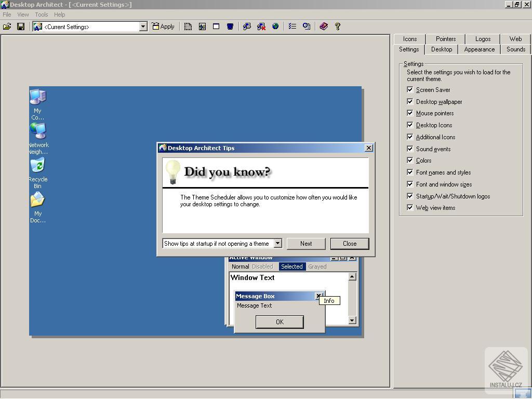
Task: Expand the Apply button menu
Action: point(163,26)
